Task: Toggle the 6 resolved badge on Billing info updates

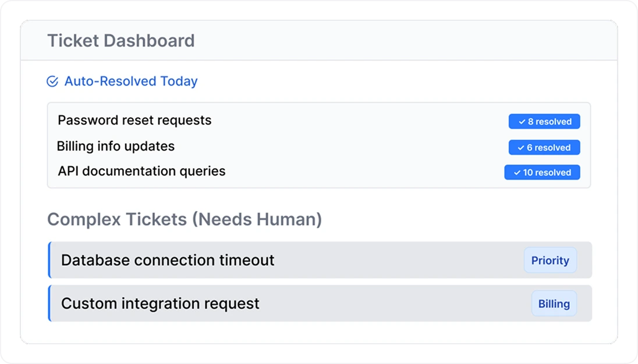Action: (x=544, y=148)
